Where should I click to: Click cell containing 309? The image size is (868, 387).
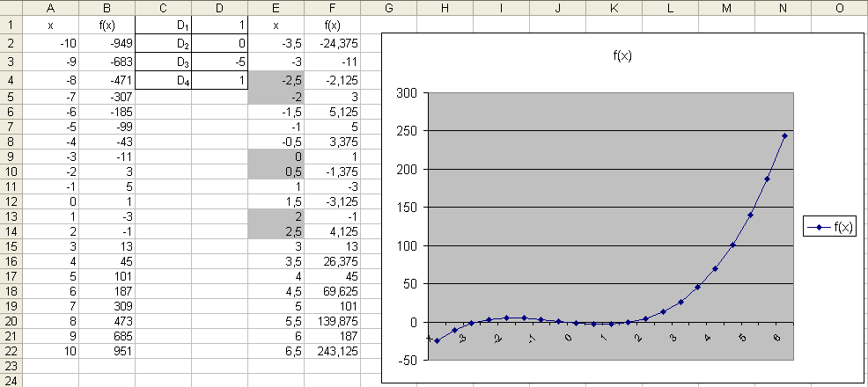[x=107, y=306]
